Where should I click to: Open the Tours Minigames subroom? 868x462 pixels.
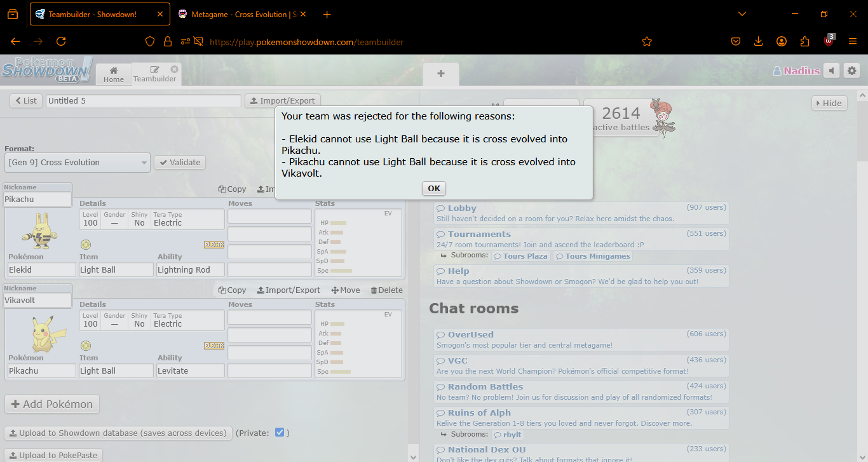coord(593,256)
